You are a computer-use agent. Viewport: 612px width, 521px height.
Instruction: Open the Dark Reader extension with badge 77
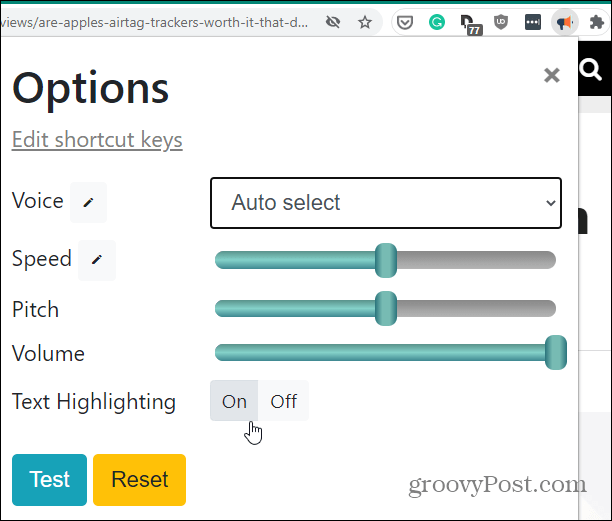[470, 24]
